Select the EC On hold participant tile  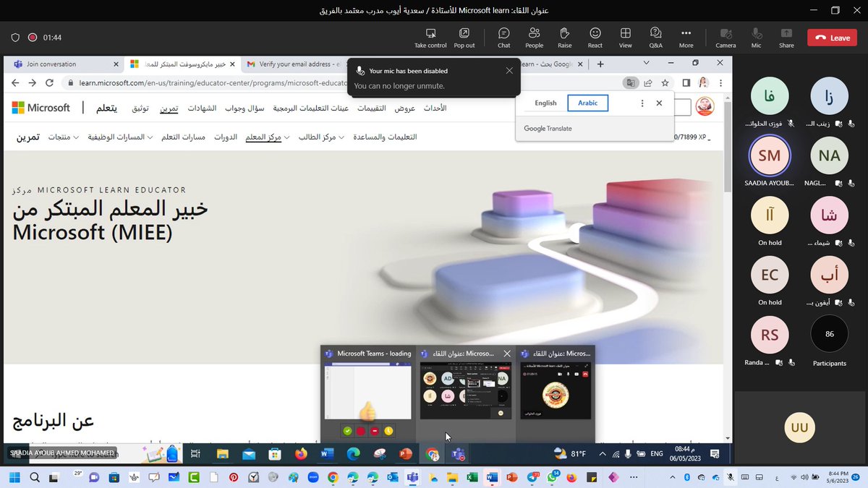tap(770, 281)
